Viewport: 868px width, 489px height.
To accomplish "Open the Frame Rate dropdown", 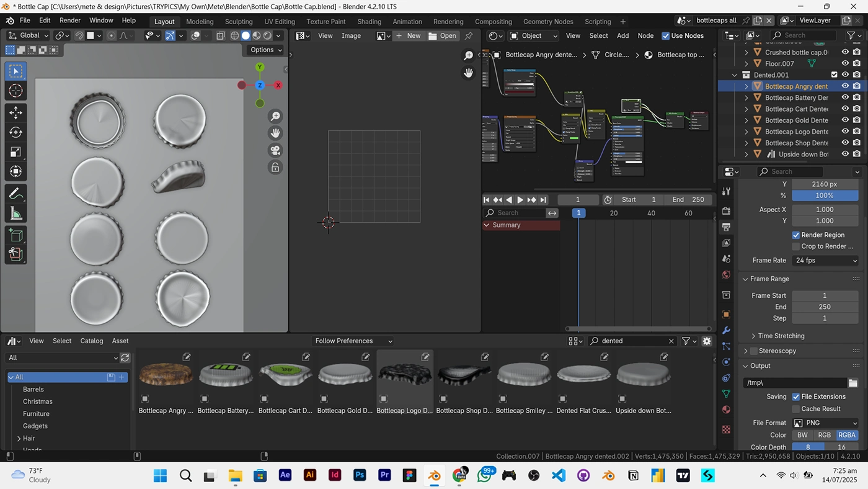I will [x=825, y=261].
